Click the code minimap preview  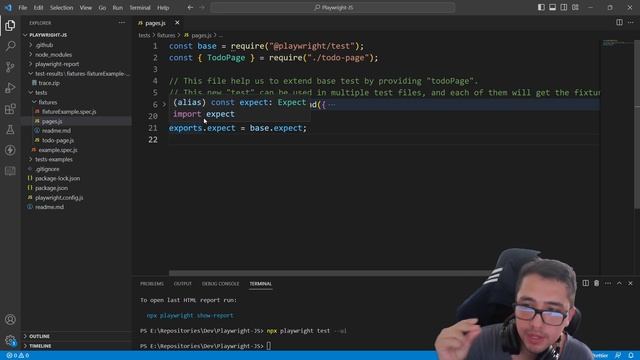(616, 42)
